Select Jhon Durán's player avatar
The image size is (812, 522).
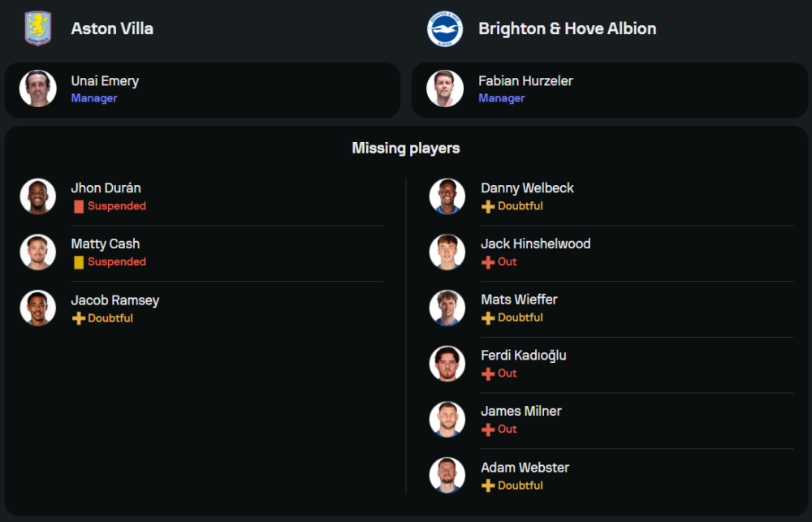38,196
